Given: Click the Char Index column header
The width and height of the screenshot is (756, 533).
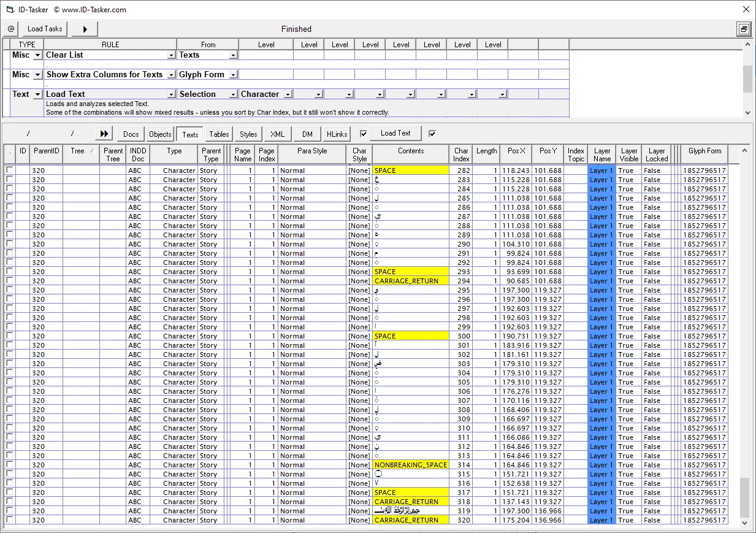Looking at the screenshot, I should click(462, 154).
